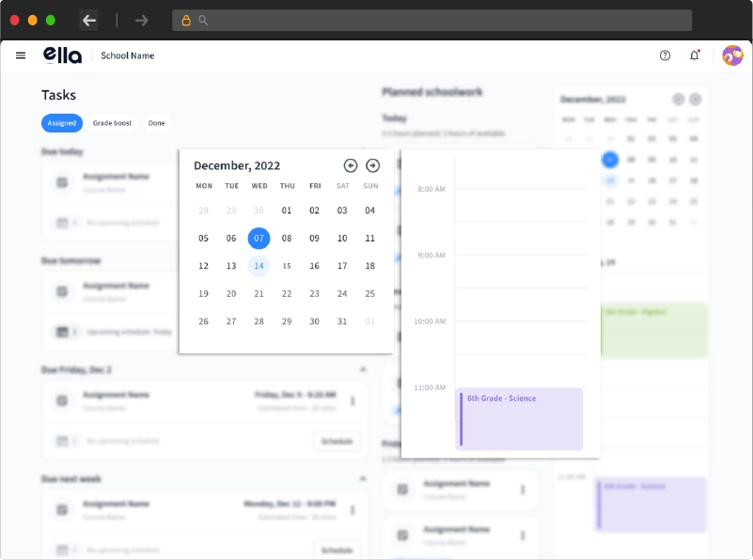Select December 14 in the calendar popup
Viewport: 753px width, 560px height.
tap(259, 266)
